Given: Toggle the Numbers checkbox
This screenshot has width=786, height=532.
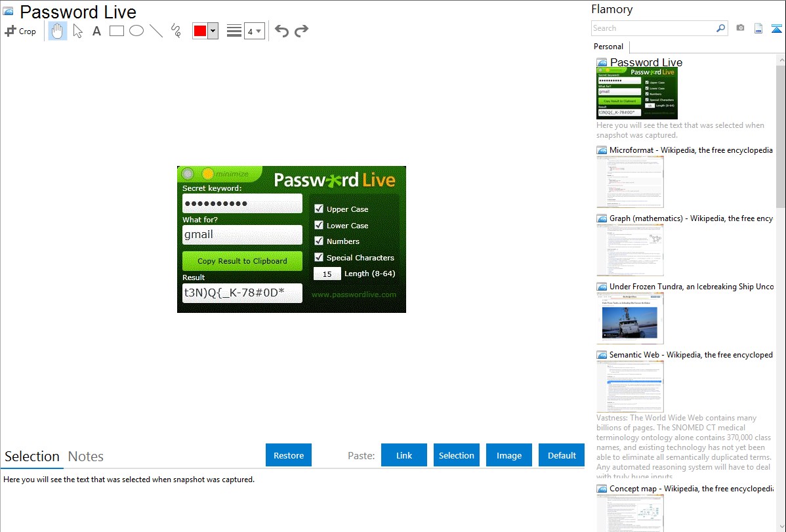Looking at the screenshot, I should click(x=319, y=241).
